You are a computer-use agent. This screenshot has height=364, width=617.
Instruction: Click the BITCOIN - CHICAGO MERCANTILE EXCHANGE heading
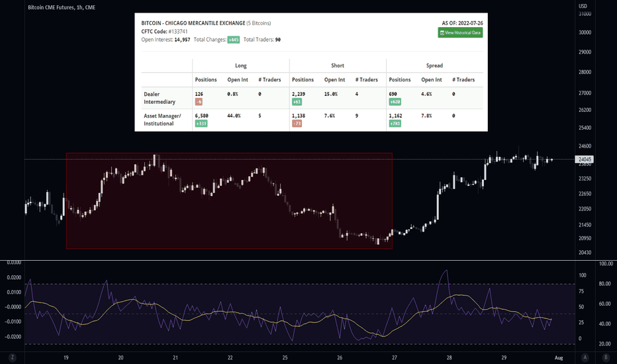(x=193, y=23)
